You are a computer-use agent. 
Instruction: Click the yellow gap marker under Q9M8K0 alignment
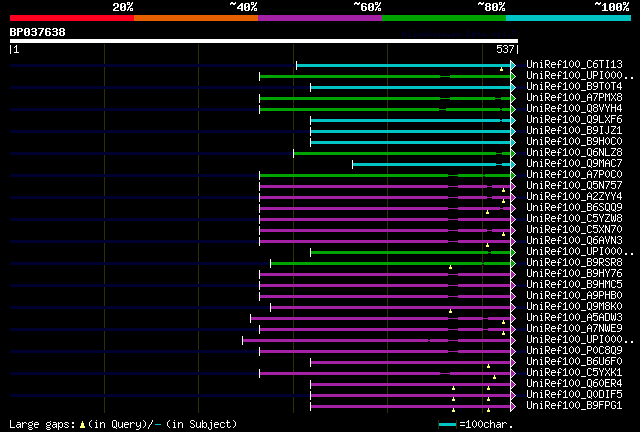click(450, 312)
